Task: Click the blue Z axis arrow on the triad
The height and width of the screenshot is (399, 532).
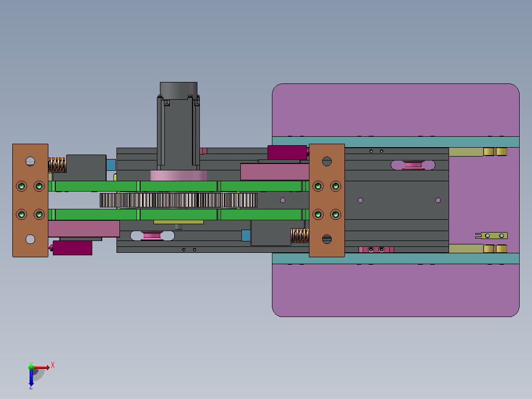Action: coord(31,377)
